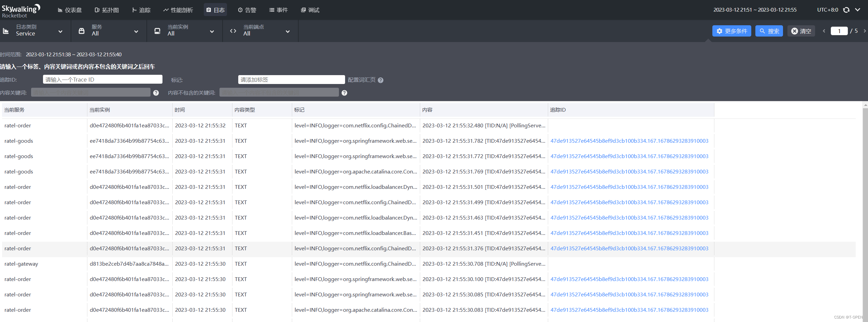
Task: Open trace ID link of 21:55:31.782 row
Action: pos(629,141)
